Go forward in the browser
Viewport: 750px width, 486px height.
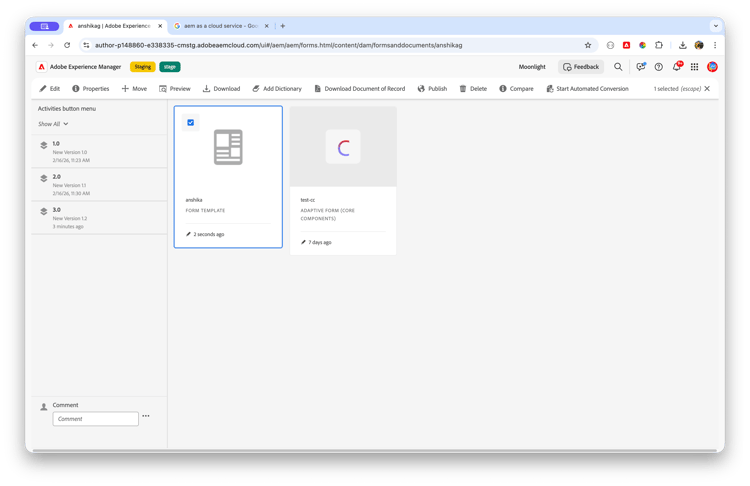51,45
